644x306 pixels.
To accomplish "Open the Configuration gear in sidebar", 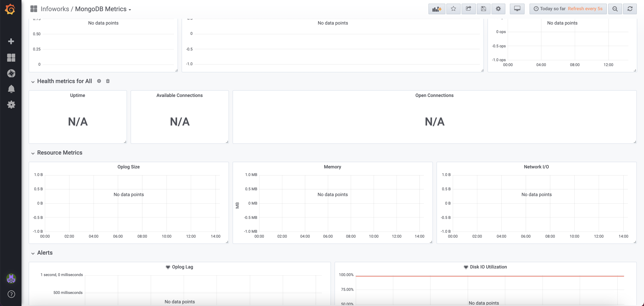I will (11, 104).
